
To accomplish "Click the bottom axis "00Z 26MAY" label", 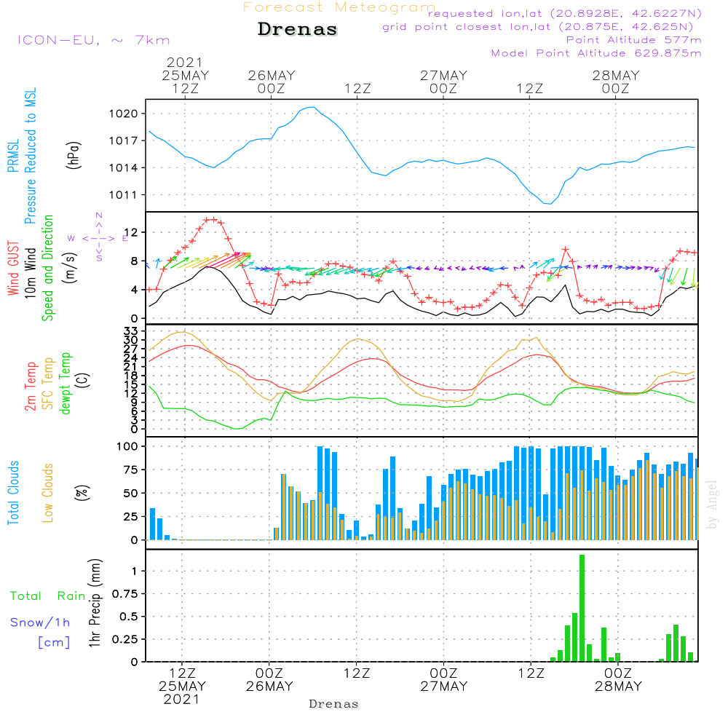I will click(269, 680).
